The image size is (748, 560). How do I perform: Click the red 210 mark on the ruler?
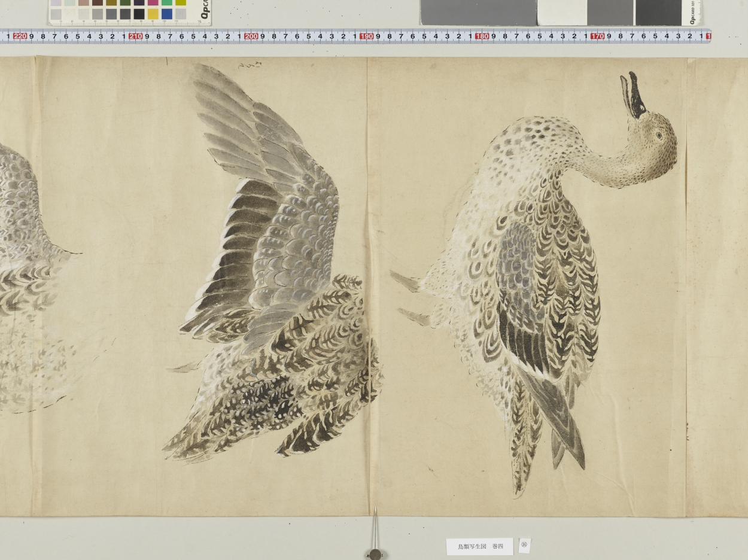[x=135, y=36]
